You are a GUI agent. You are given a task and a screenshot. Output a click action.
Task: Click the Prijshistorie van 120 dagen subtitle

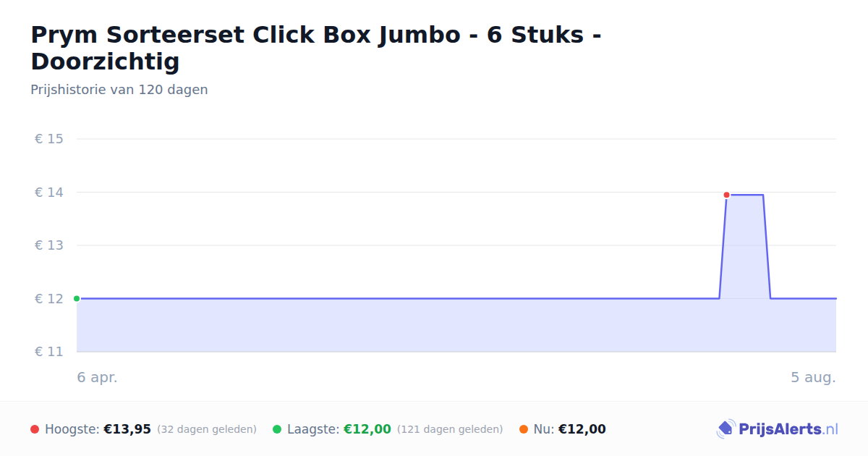[x=119, y=90]
